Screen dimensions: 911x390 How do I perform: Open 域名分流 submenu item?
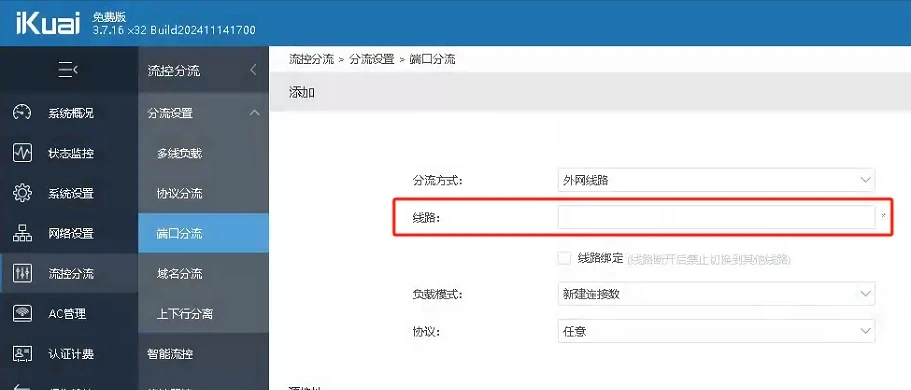[x=203, y=273]
